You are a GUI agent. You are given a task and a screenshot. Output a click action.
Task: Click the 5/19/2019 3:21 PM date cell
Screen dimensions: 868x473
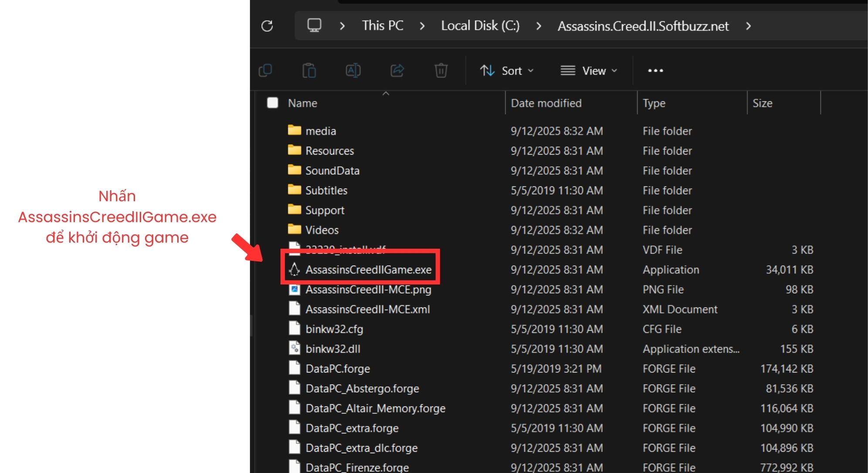click(x=556, y=369)
